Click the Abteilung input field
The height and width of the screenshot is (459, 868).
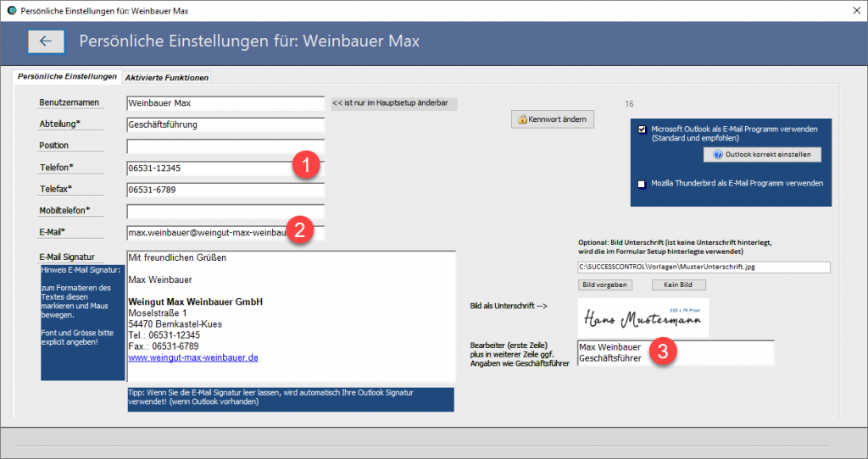[x=225, y=124]
